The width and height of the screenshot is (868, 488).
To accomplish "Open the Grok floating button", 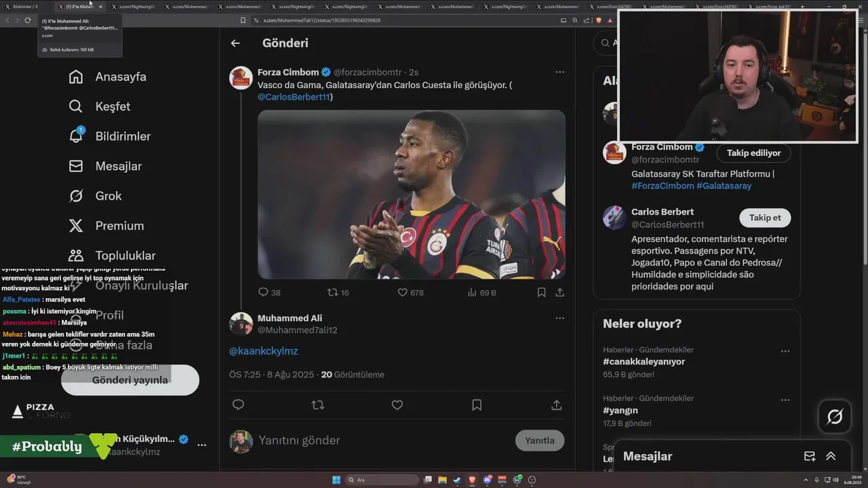I will [x=835, y=417].
